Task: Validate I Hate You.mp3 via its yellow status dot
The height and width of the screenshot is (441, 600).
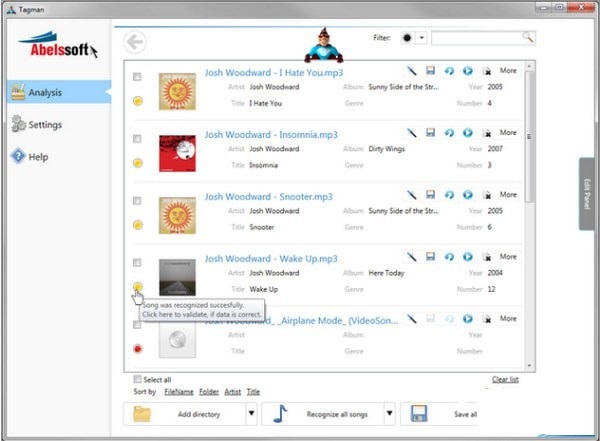Action: (138, 101)
